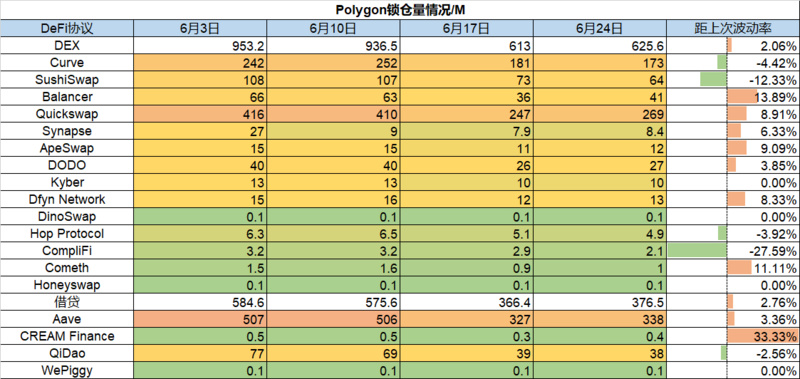Click the 'Aave' row label
The width and height of the screenshot is (800, 379).
(67, 319)
